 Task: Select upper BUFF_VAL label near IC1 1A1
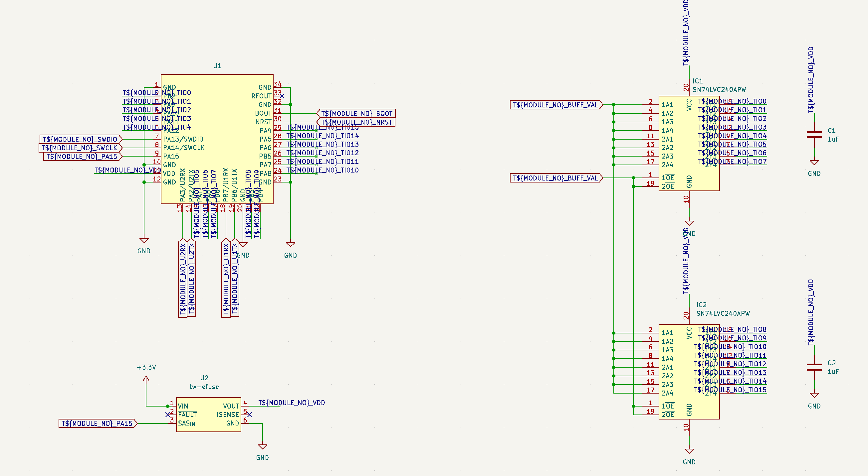pos(555,105)
